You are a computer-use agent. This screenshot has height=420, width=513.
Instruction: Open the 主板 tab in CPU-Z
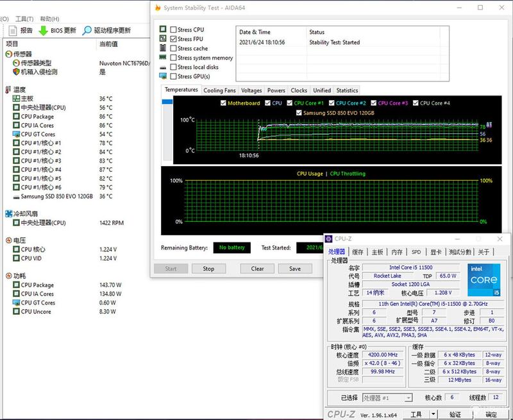377,252
